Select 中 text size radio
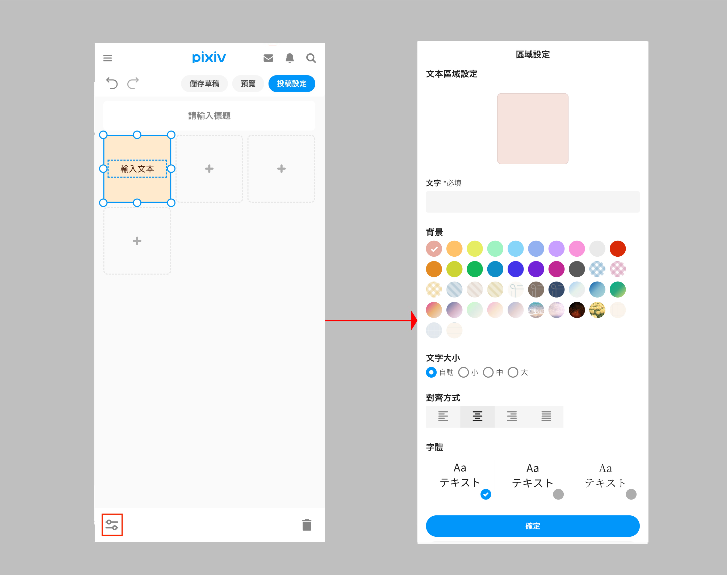 point(488,372)
